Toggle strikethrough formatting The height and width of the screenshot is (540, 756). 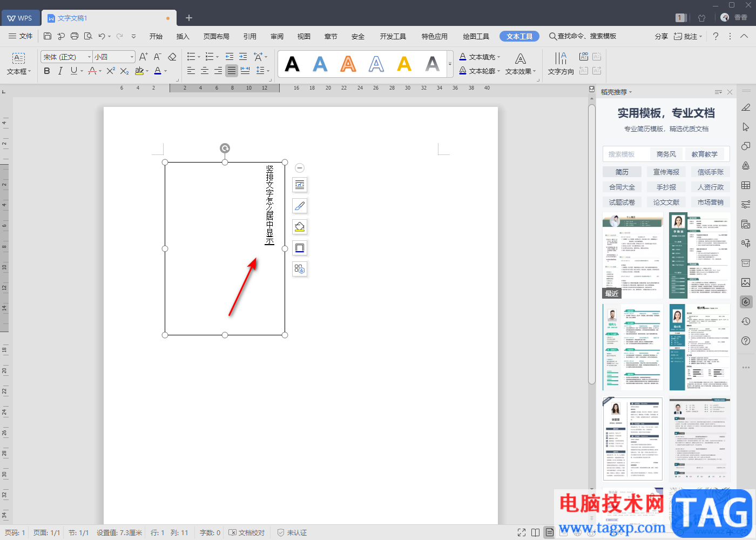coord(92,71)
